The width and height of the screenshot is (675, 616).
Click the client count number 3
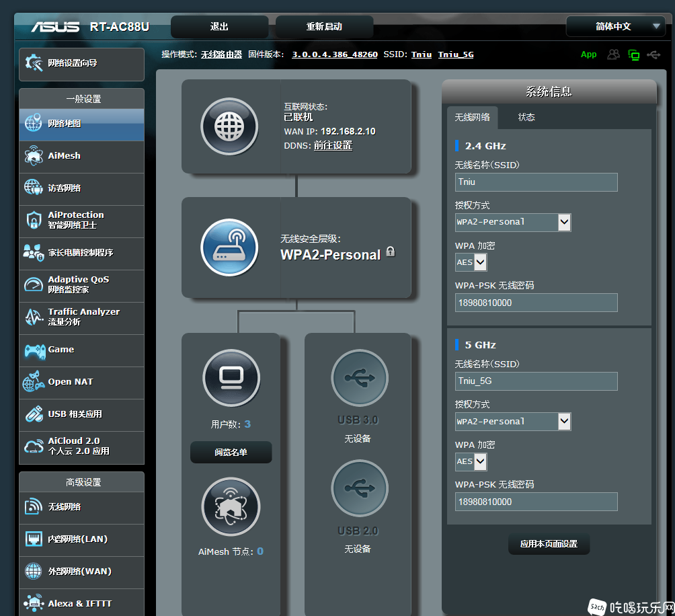[247, 424]
